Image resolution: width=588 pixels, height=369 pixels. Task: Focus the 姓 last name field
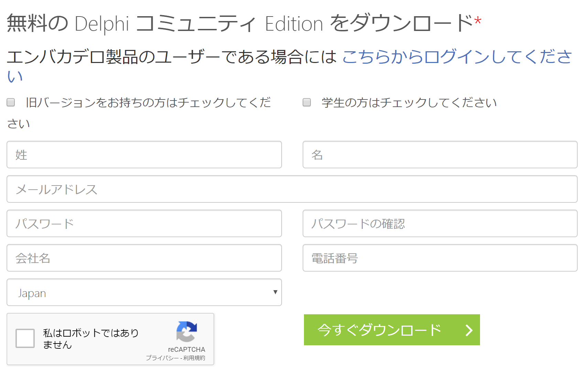[x=144, y=155]
